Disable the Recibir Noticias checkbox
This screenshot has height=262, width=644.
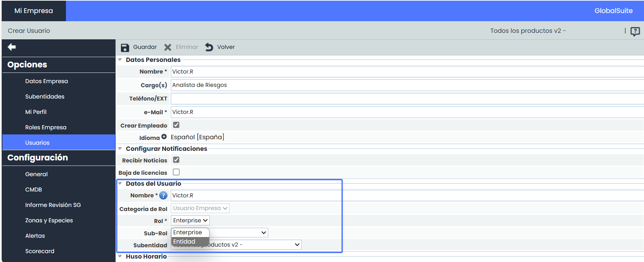pyautogui.click(x=176, y=160)
